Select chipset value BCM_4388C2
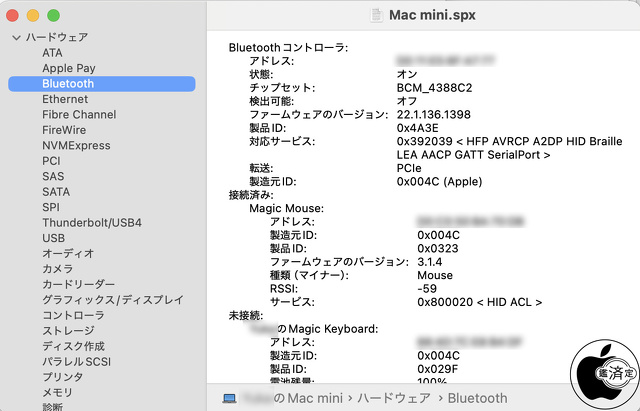 (434, 88)
